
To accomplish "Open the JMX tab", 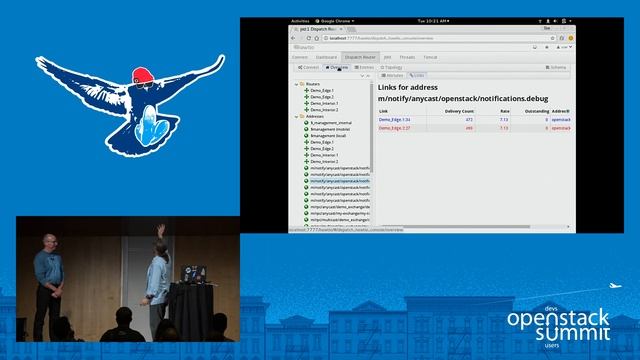I will click(387, 57).
